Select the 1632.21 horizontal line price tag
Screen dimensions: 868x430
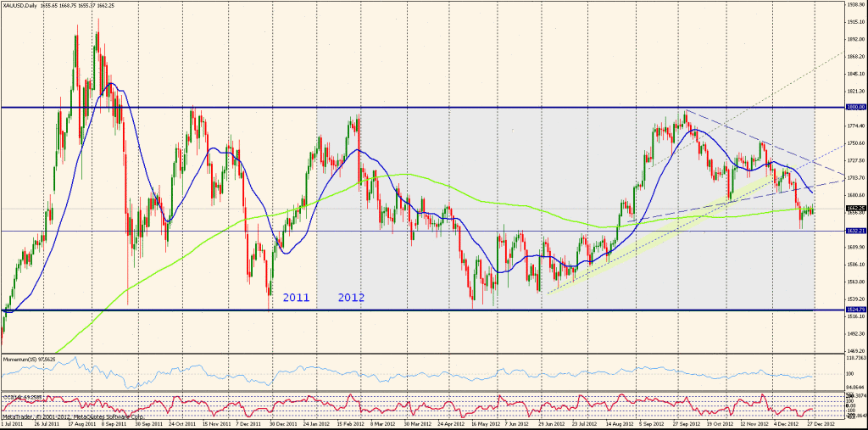point(854,231)
